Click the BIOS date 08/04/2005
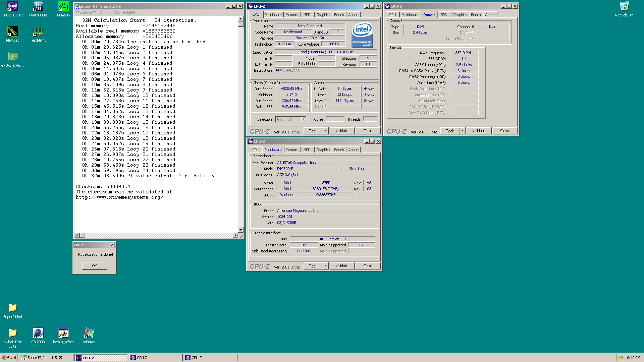This screenshot has height=362, width=644. (x=325, y=223)
